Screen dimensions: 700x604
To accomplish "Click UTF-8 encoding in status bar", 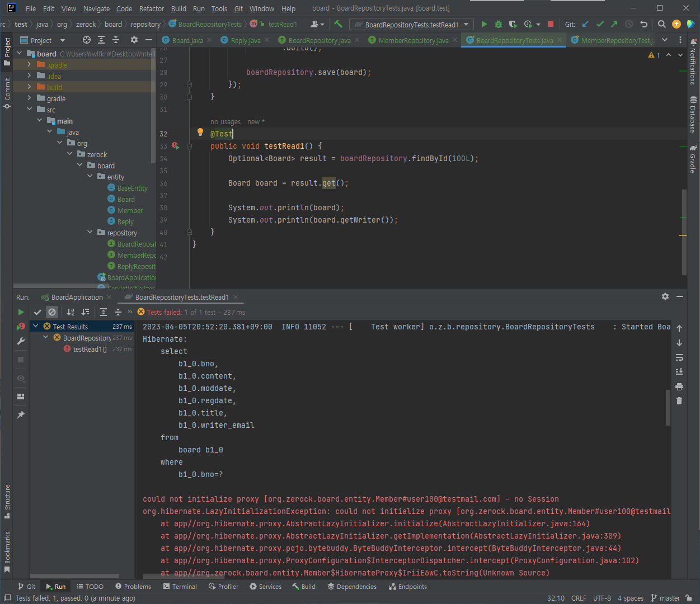I will 602,598.
